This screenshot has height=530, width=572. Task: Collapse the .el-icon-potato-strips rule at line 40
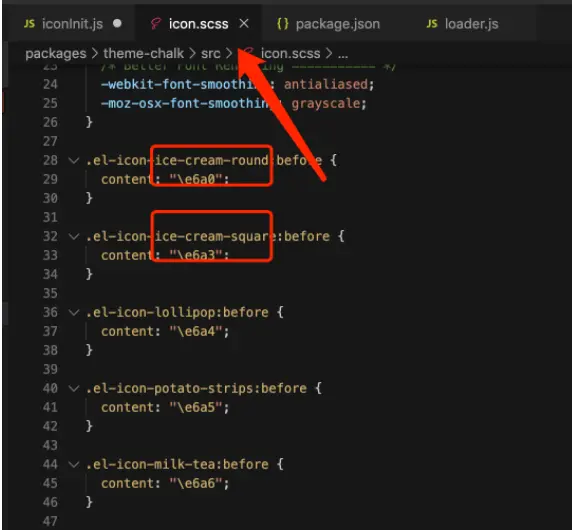(74, 388)
